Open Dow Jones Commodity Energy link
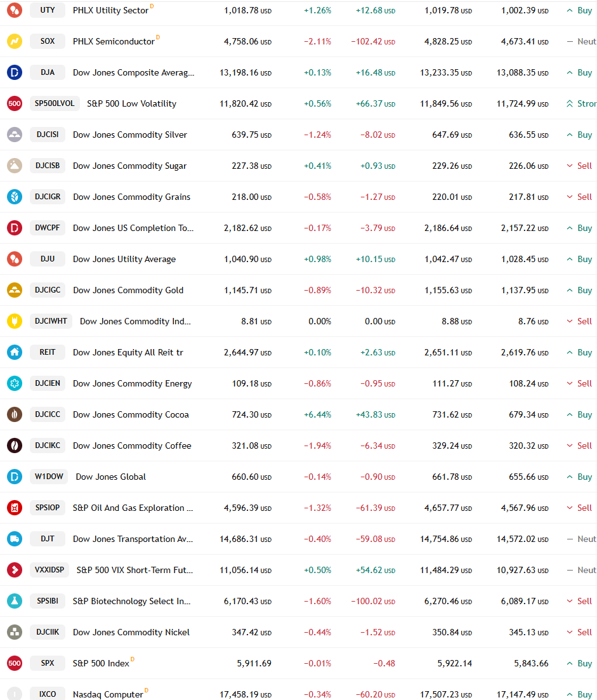Screen dimensions: 597x700 [x=132, y=383]
